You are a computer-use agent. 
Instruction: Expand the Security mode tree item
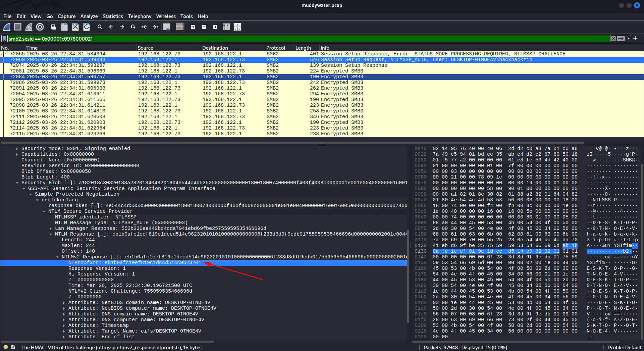17,148
